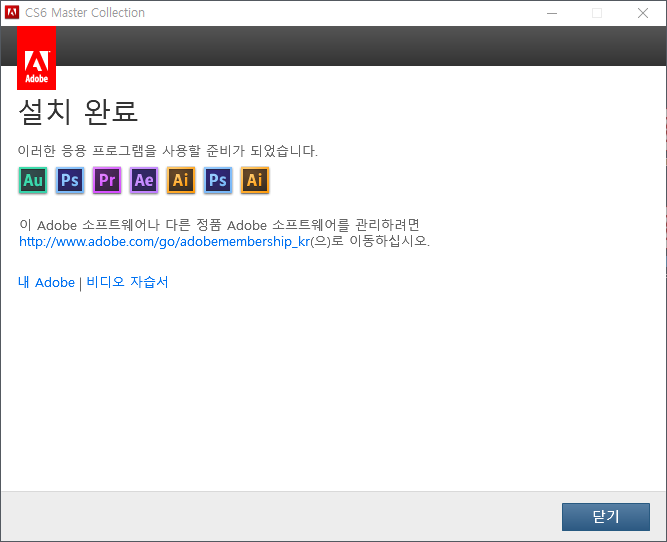Click the 설치 완료 heading
Image resolution: width=667 pixels, height=542 pixels.
(78, 112)
